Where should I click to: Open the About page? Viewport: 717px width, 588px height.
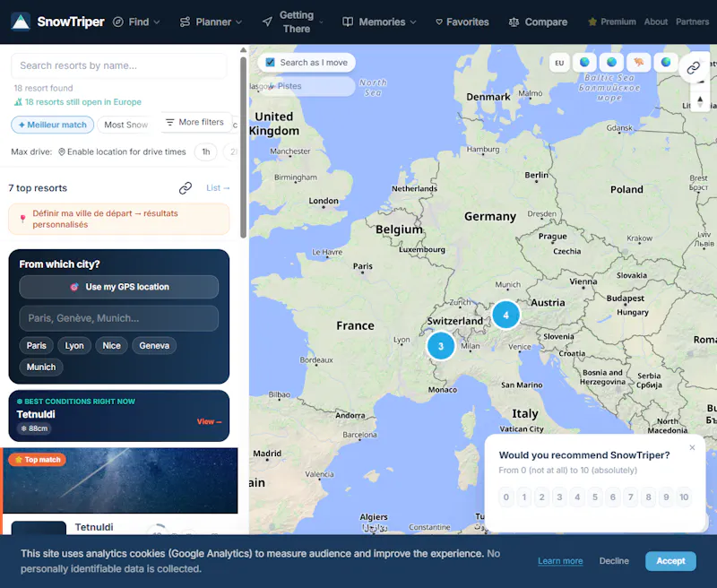pos(656,22)
